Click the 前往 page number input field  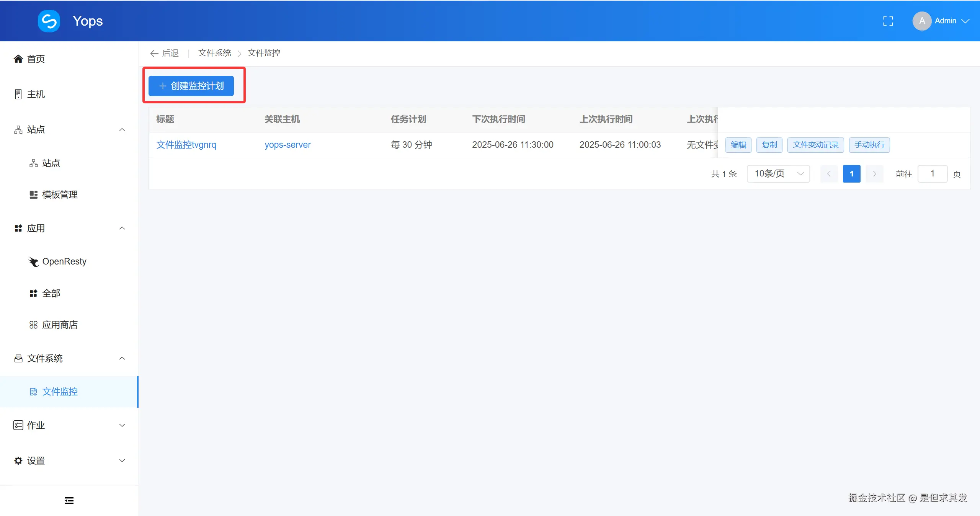click(933, 173)
